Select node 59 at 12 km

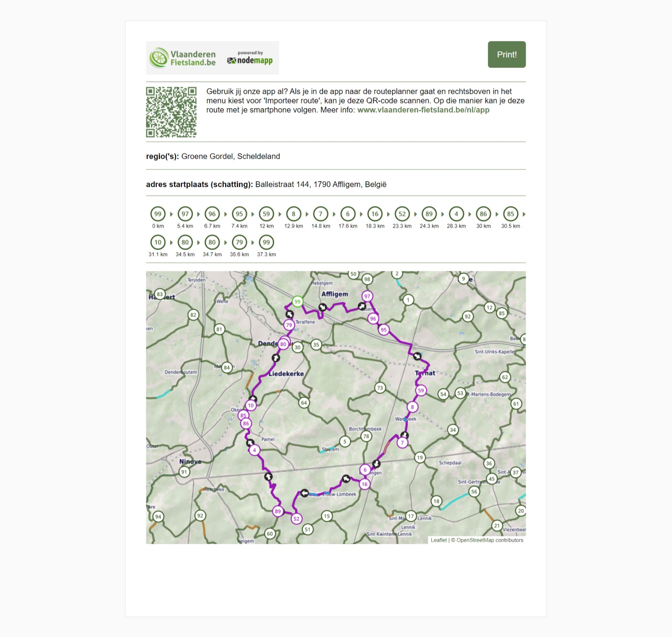[266, 214]
